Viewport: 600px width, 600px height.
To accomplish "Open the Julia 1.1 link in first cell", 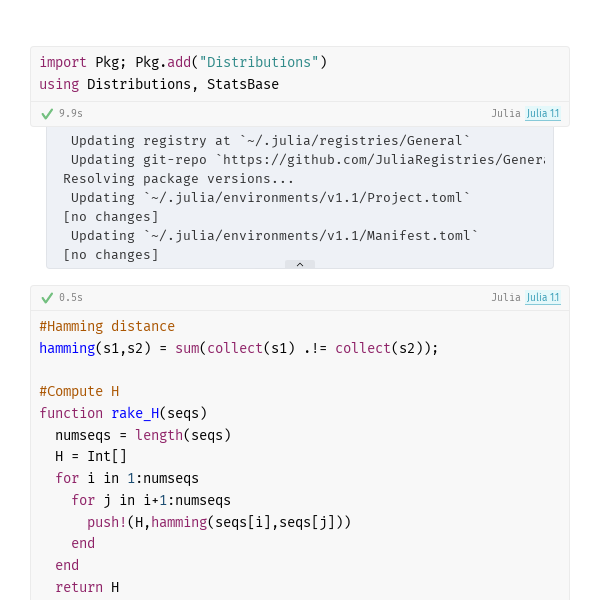I will (543, 113).
